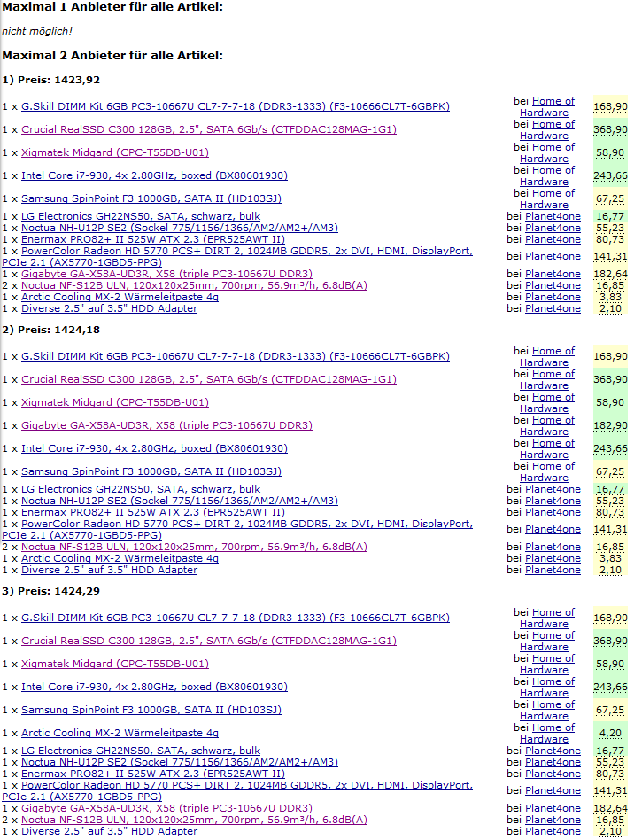
Task: Open Noctua NF-S12B ULN link under Preis 1423,92
Action: tap(194, 285)
